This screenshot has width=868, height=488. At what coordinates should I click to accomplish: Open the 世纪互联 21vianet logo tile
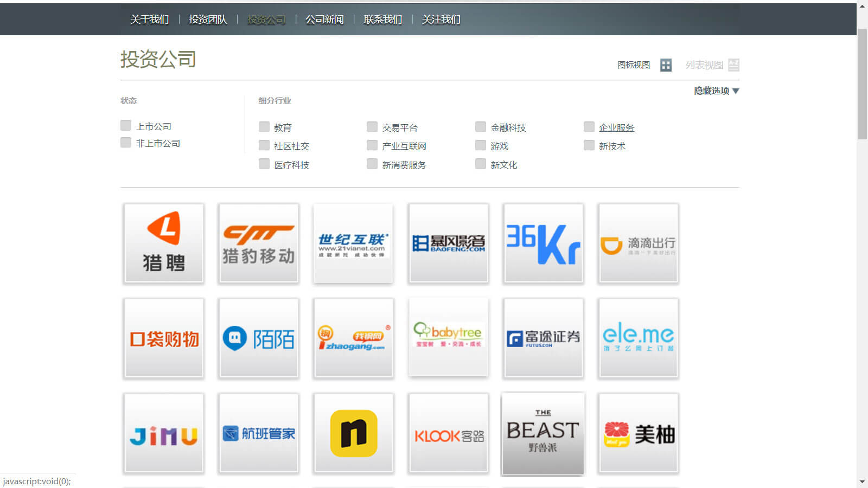(x=354, y=243)
